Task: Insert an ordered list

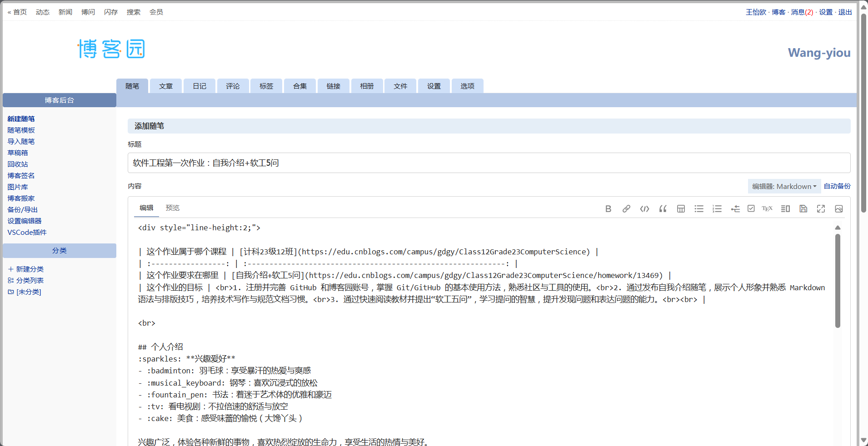Action: click(717, 208)
